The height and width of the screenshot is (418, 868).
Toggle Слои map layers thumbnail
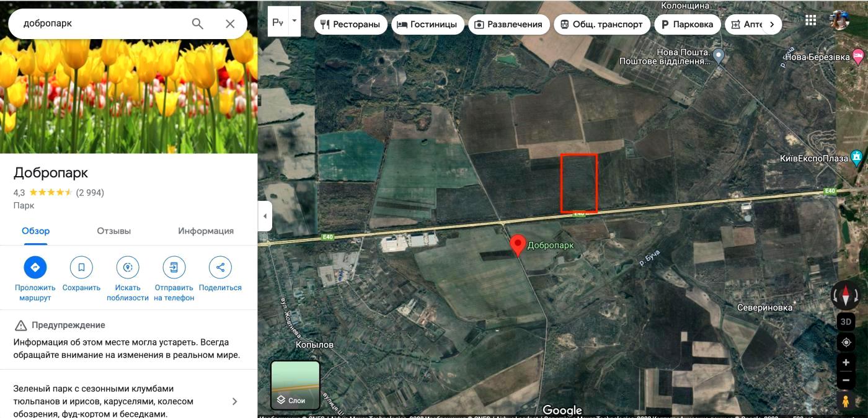pos(295,385)
